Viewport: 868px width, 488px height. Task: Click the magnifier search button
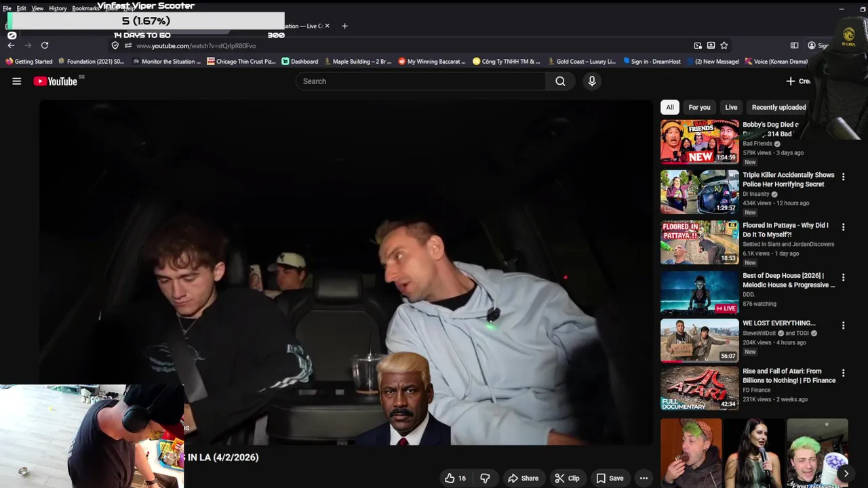[x=560, y=81]
